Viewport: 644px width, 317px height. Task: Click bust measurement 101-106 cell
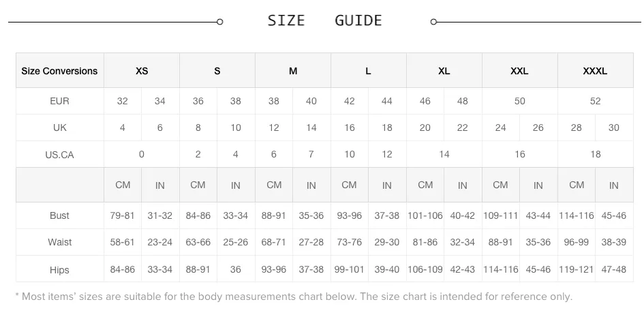(x=425, y=215)
